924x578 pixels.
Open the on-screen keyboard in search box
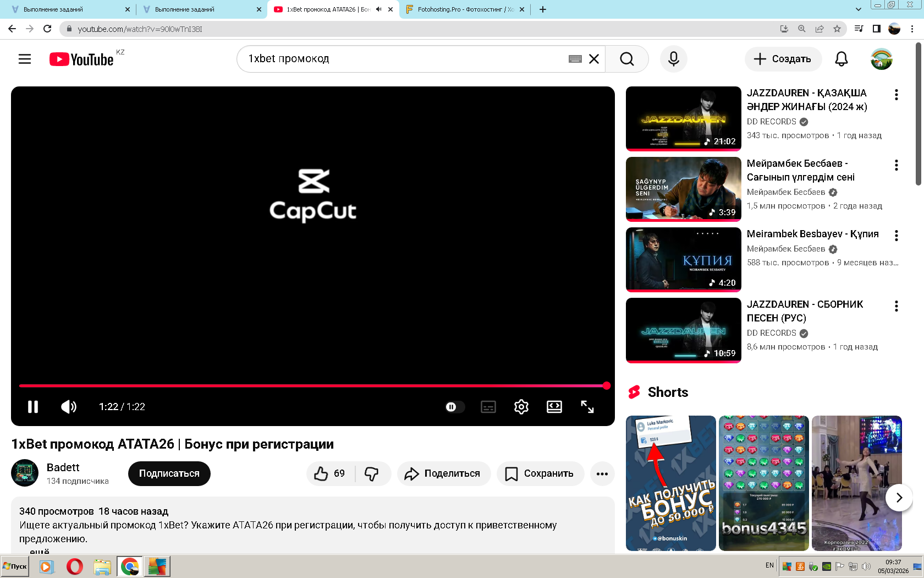pyautogui.click(x=575, y=59)
